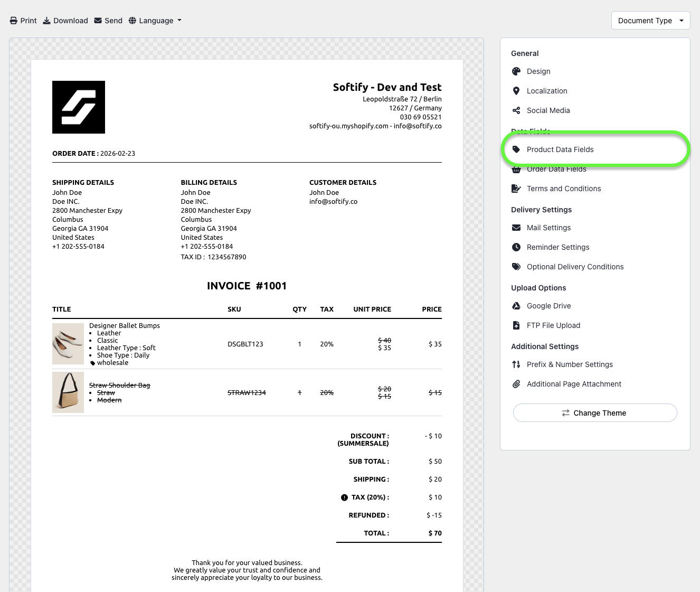
Task: Open Optional Delivery Conditions
Action: (575, 267)
